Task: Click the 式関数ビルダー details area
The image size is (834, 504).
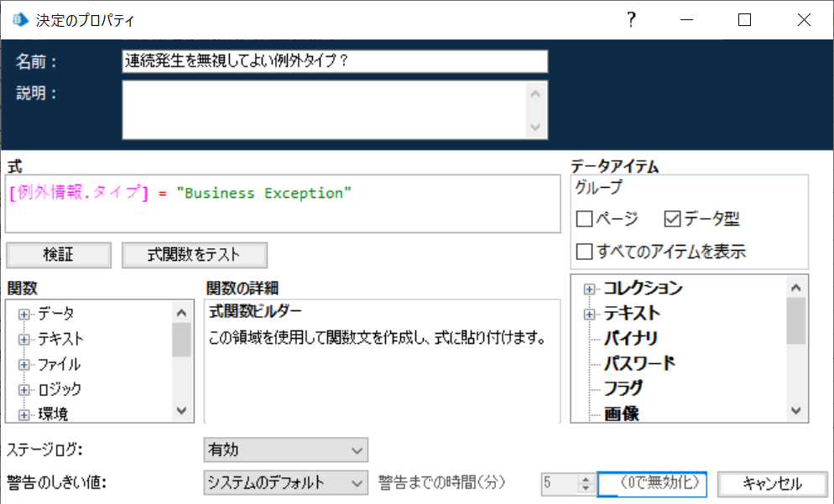Action: (383, 361)
